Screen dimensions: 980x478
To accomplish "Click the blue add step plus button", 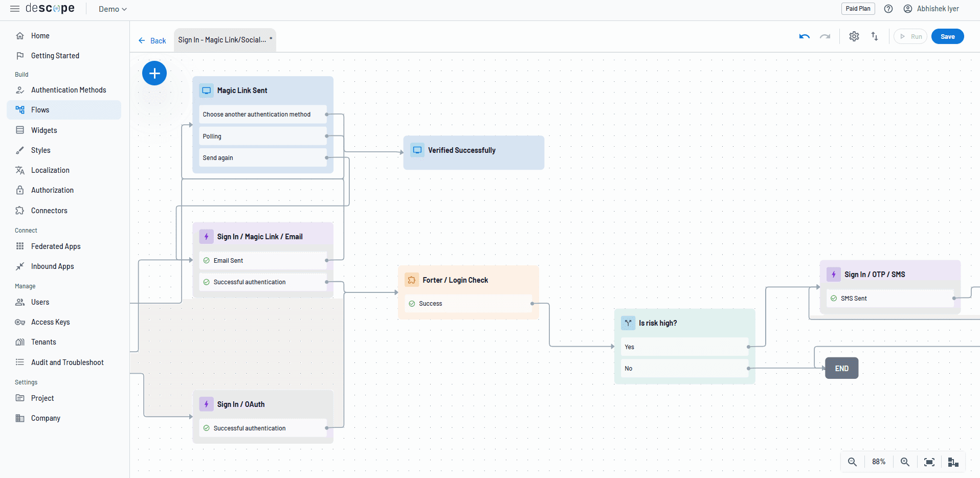I will (x=154, y=73).
